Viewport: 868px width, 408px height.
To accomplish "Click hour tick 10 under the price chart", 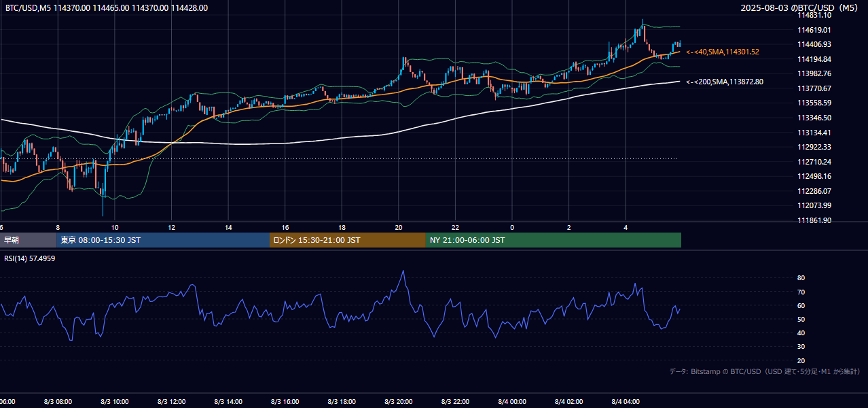I will (115, 228).
